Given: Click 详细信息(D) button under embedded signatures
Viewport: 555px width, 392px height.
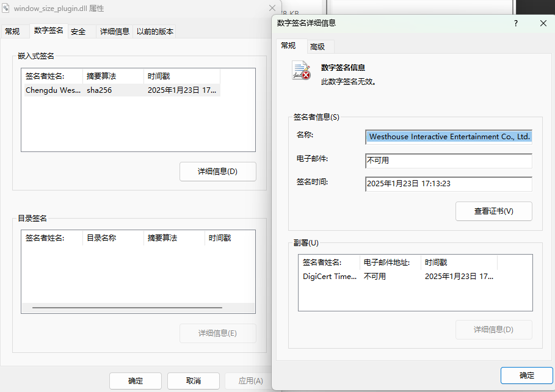Looking at the screenshot, I should [x=218, y=172].
